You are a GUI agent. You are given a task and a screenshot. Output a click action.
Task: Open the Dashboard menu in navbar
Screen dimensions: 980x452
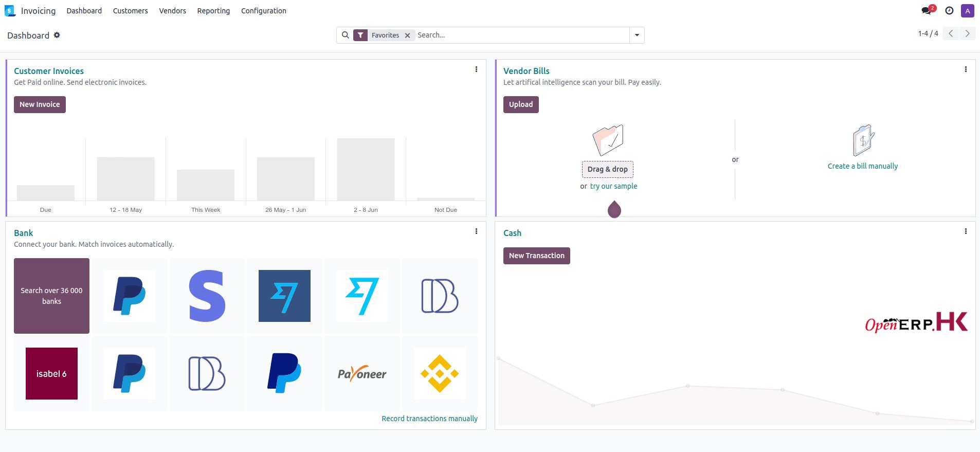point(84,11)
